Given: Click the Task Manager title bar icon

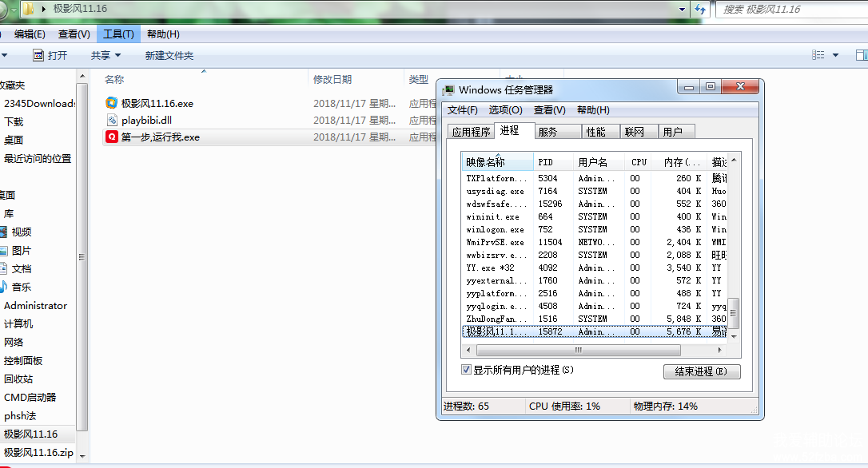Looking at the screenshot, I should coord(448,89).
